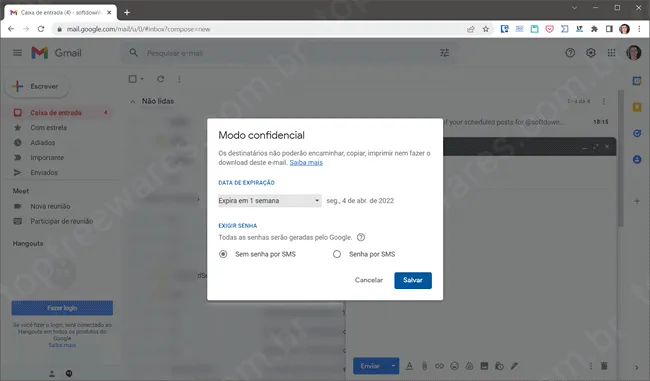The width and height of the screenshot is (650, 381).
Task: Focus 'Pesquisar e-mail' search field
Action: [290, 53]
